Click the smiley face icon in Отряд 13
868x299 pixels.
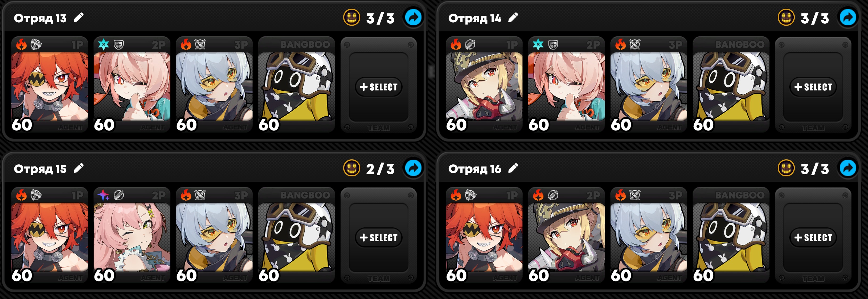tap(351, 18)
